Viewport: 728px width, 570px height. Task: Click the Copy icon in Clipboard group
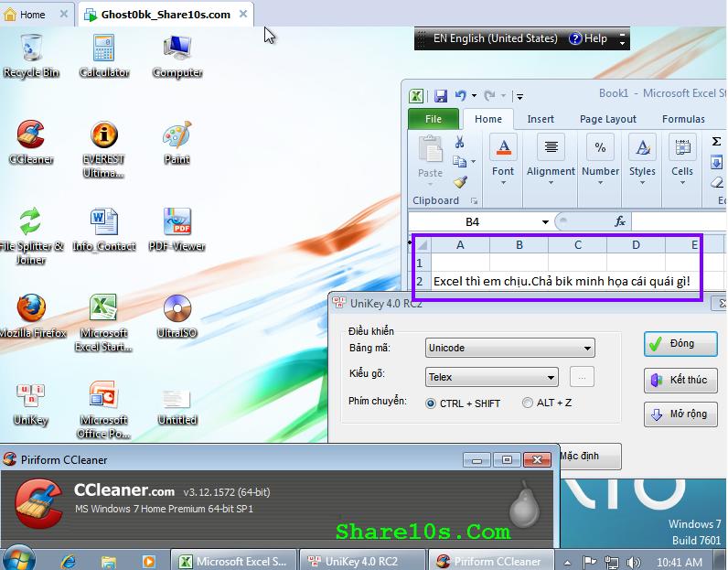[459, 161]
